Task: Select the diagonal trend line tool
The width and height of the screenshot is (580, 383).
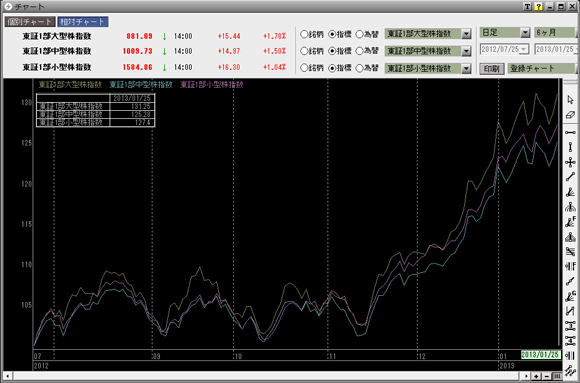Action: point(570,177)
